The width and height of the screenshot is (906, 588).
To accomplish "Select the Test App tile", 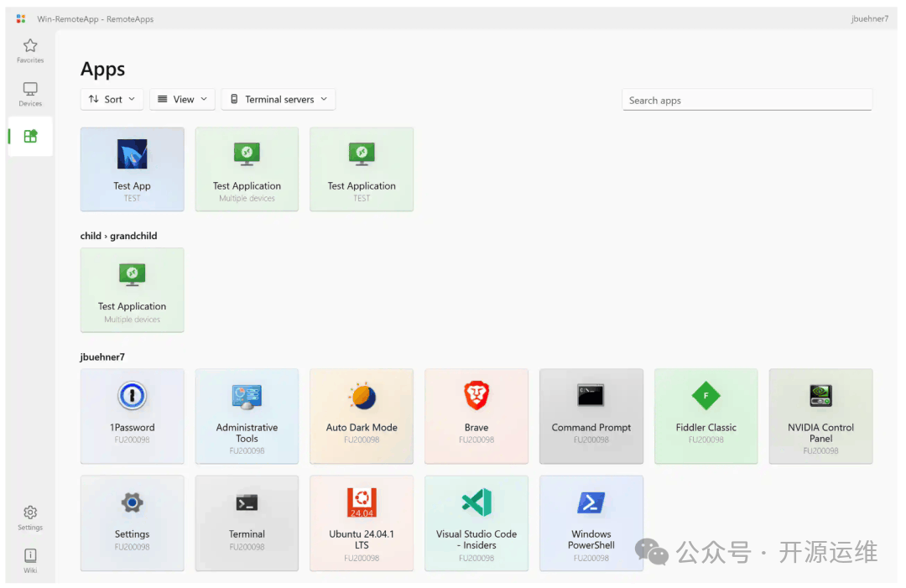I will [x=132, y=169].
